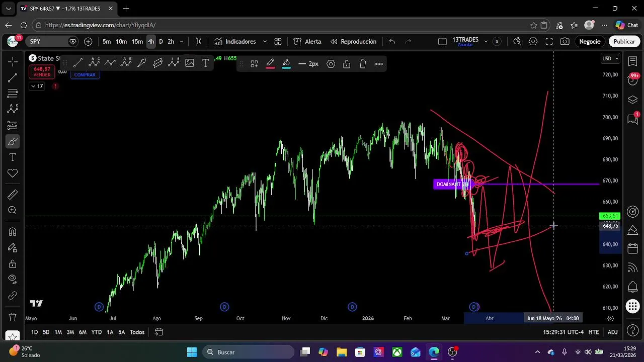Screen dimensions: 644x362
Task: Choose the arrow drawing tool
Action: [x=142, y=63]
